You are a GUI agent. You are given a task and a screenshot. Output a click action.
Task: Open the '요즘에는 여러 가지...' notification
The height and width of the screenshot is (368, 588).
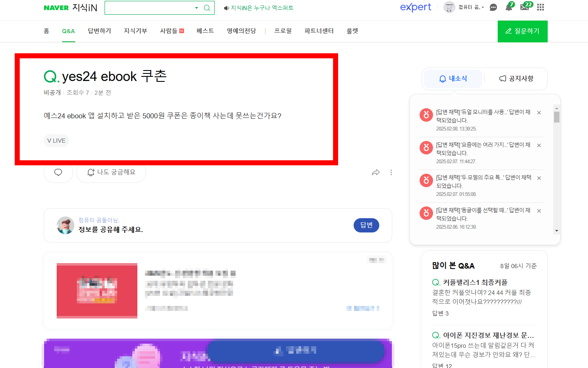[483, 149]
